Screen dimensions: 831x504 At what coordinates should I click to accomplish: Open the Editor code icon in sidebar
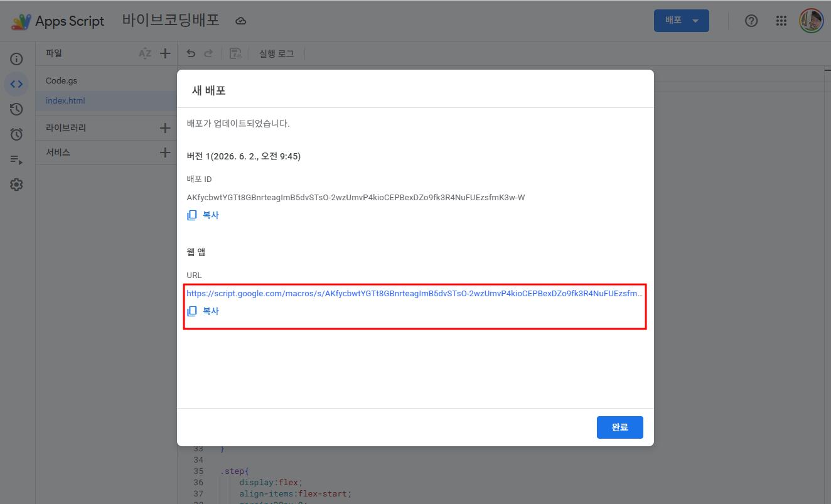tap(16, 84)
